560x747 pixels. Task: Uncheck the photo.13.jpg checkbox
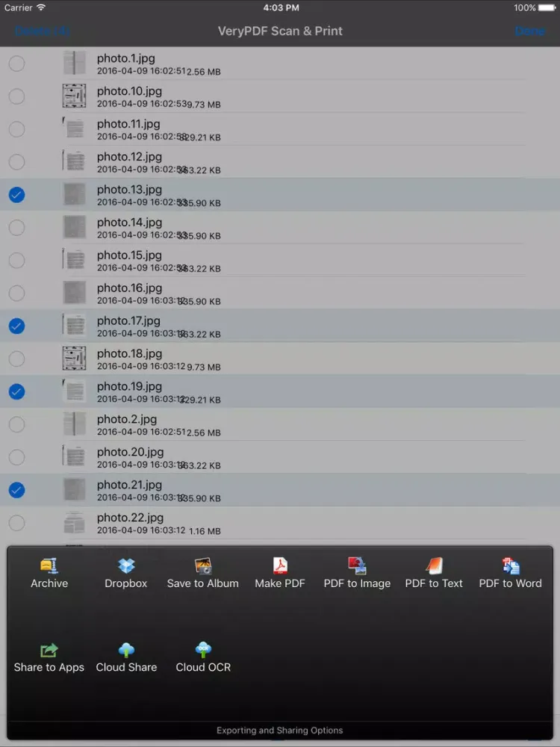pos(16,195)
